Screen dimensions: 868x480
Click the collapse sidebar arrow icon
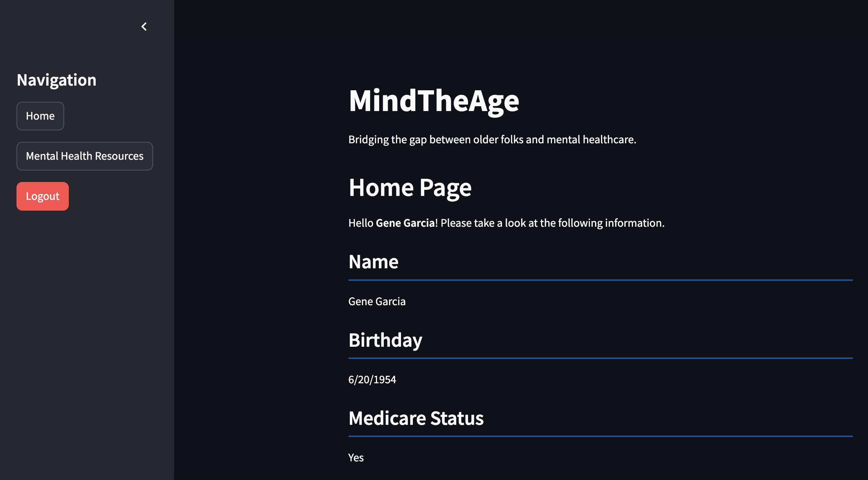tap(144, 27)
